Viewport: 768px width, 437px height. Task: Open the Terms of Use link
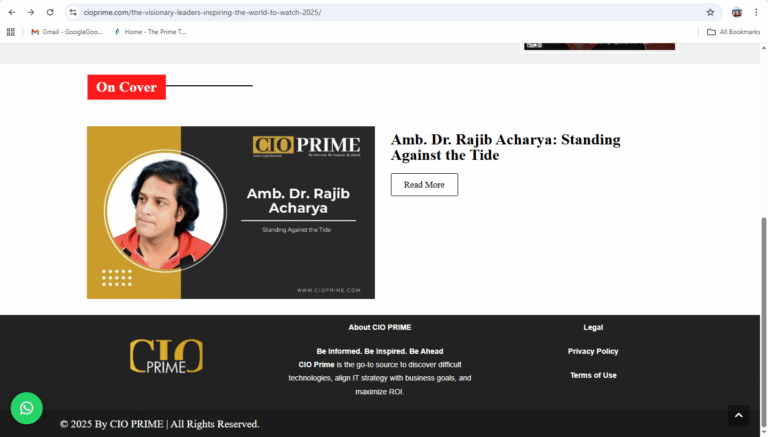click(x=593, y=375)
